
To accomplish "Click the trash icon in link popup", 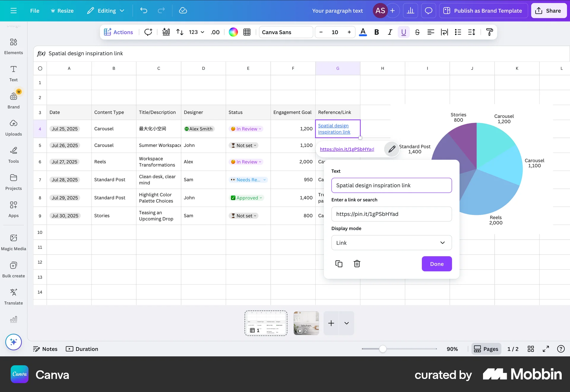I will point(357,264).
